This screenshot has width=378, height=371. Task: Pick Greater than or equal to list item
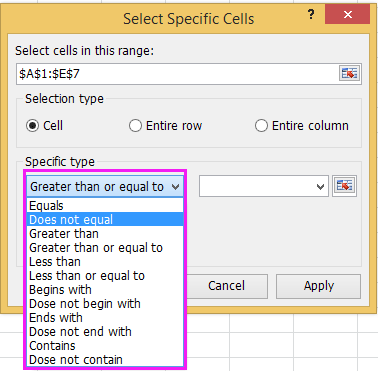pos(105,248)
